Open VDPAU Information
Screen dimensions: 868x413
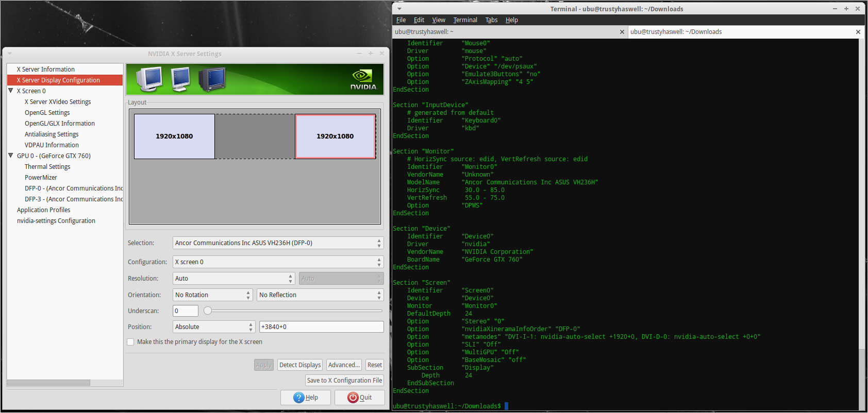tap(52, 145)
